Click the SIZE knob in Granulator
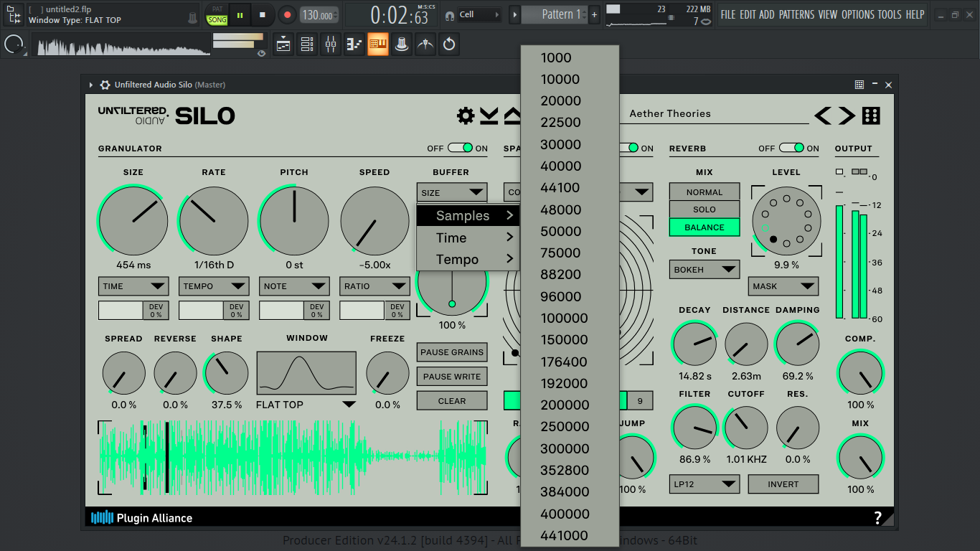The height and width of the screenshot is (551, 980). coord(133,220)
